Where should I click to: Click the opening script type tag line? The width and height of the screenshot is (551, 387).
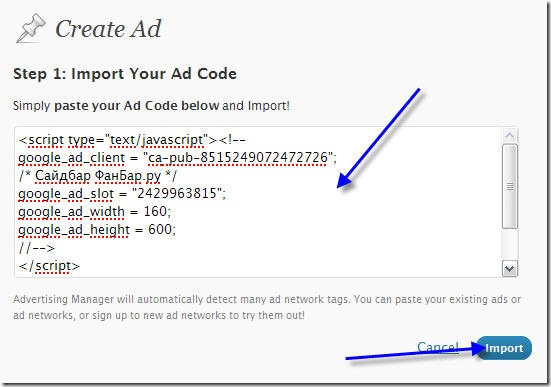pos(132,140)
